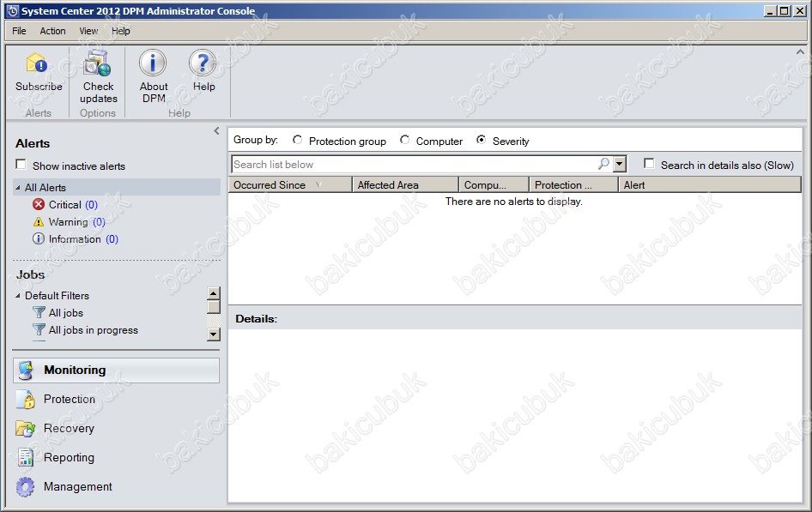
Task: Sort by the Alert column header
Action: click(x=710, y=184)
